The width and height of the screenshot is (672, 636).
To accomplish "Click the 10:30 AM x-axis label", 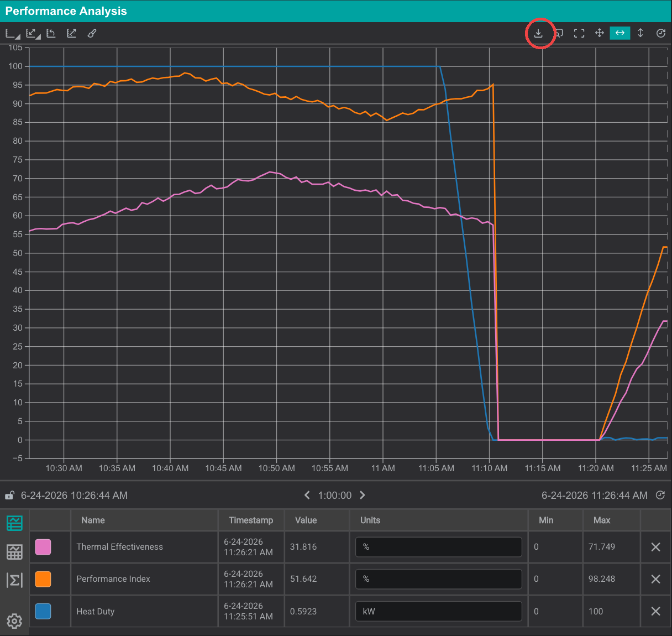I will click(64, 468).
